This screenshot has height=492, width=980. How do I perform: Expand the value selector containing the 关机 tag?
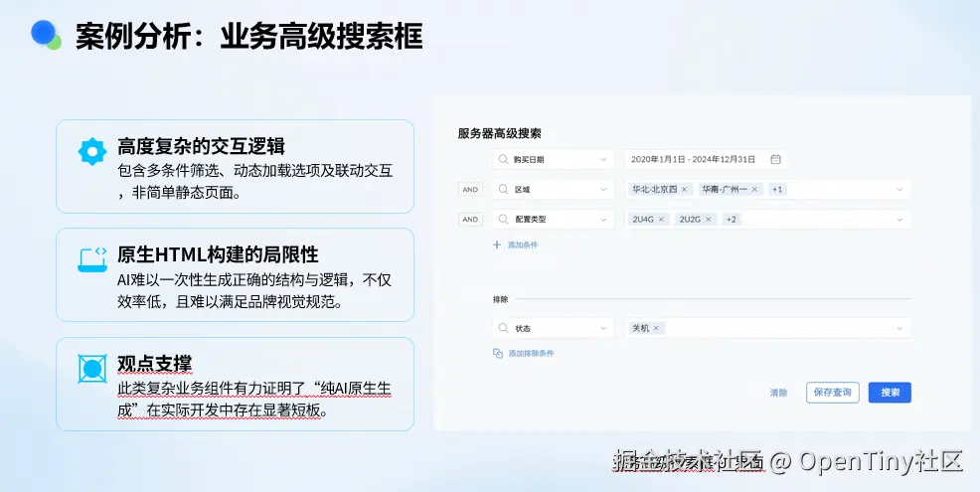pyautogui.click(x=899, y=329)
